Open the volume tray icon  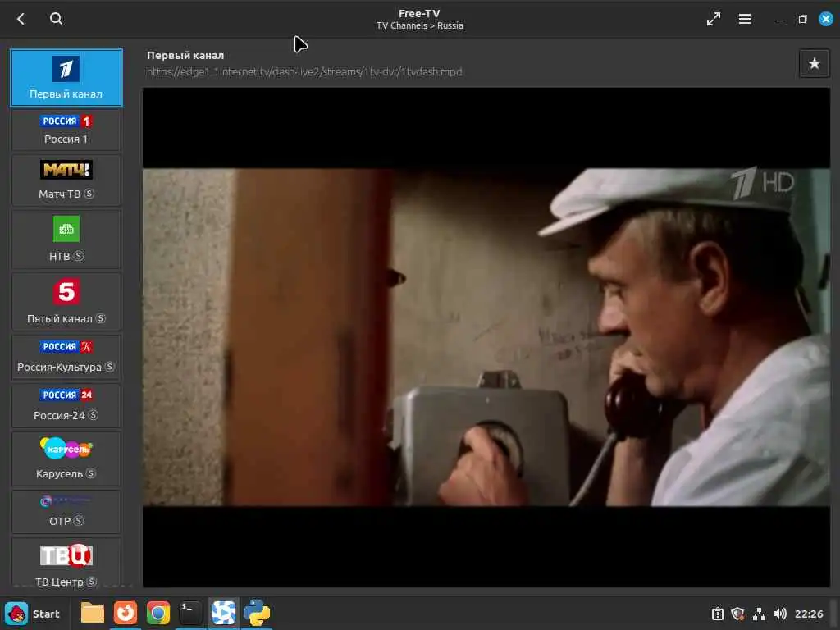(x=780, y=614)
